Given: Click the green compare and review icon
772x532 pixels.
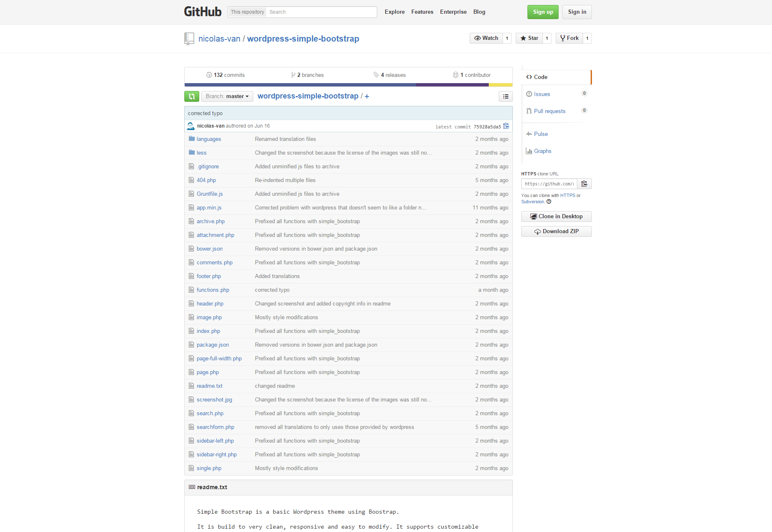Looking at the screenshot, I should [x=192, y=96].
